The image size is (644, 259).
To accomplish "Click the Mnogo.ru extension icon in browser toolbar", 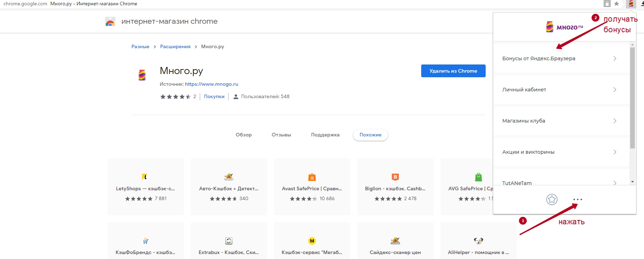I will coord(631,4).
